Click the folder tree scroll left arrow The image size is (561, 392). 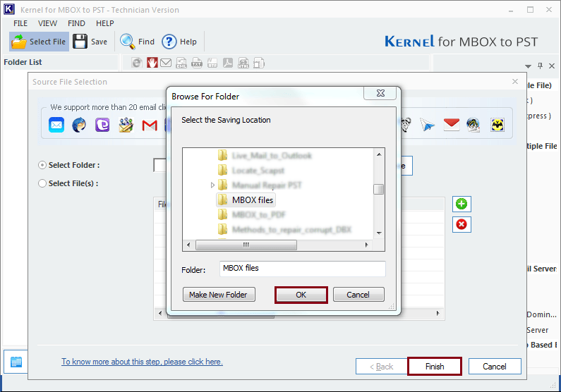coord(188,245)
